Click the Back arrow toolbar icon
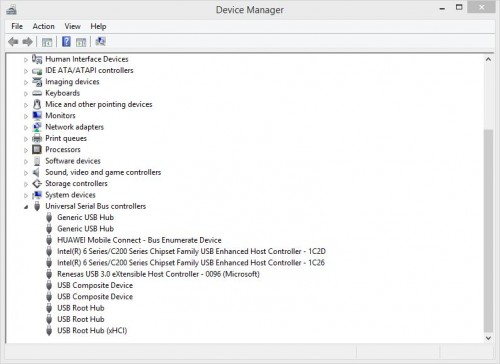 [x=13, y=42]
